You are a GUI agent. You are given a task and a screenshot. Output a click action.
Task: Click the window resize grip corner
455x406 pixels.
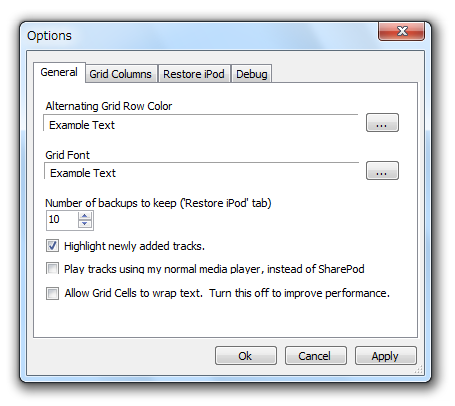tap(419, 369)
